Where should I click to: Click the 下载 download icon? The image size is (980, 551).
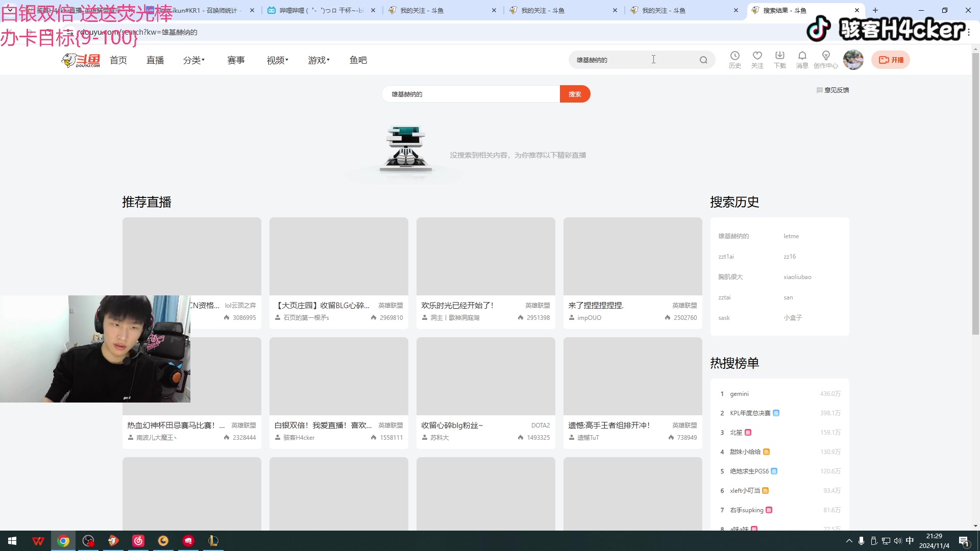[x=780, y=60]
